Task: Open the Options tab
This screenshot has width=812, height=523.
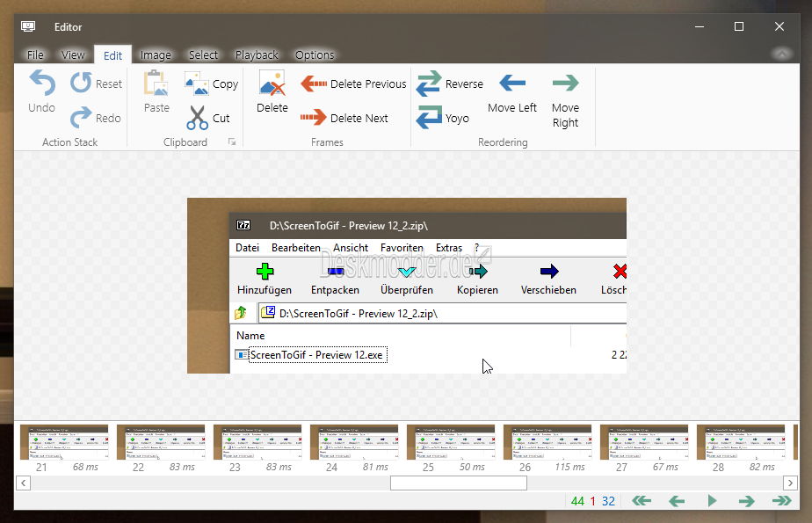Action: click(315, 54)
